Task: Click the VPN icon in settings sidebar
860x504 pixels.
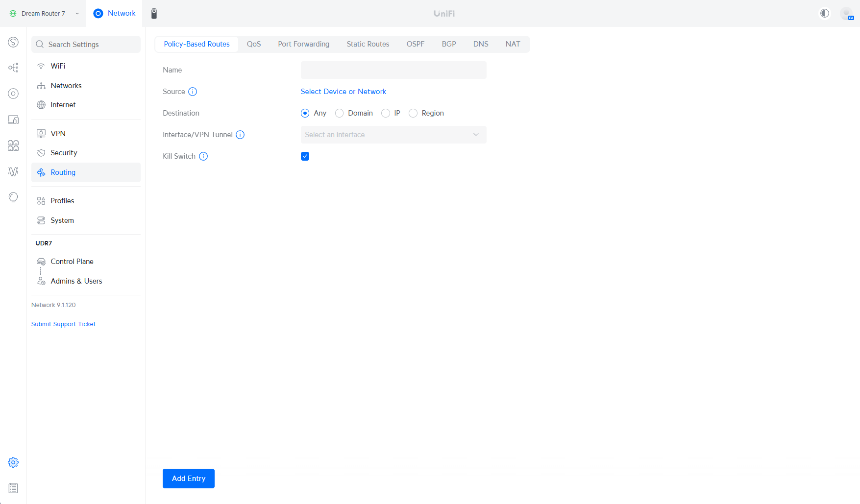Action: (x=41, y=134)
